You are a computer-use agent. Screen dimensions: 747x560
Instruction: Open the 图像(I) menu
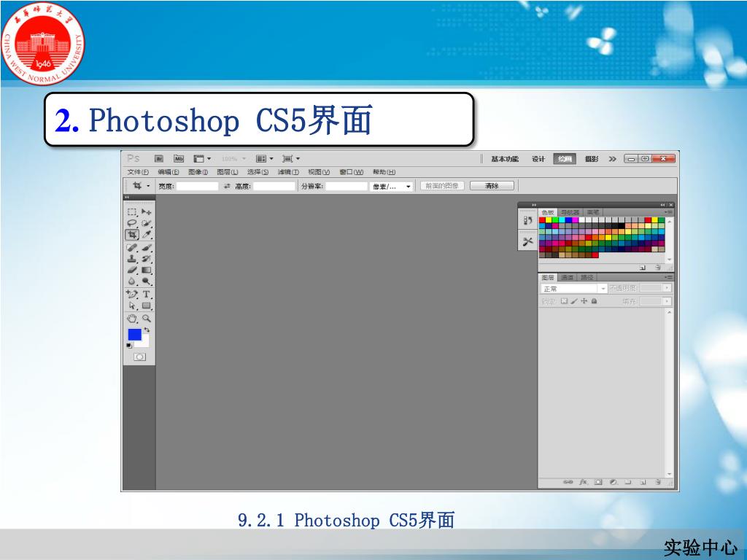point(198,172)
